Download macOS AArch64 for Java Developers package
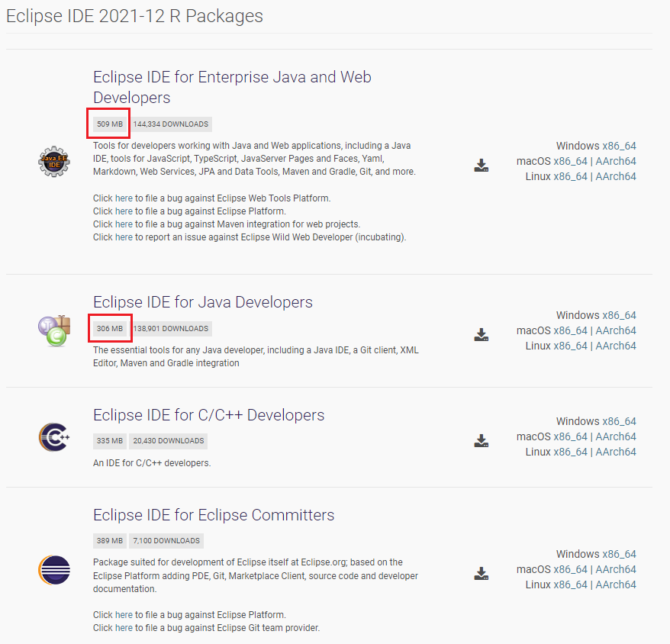 [x=616, y=330]
